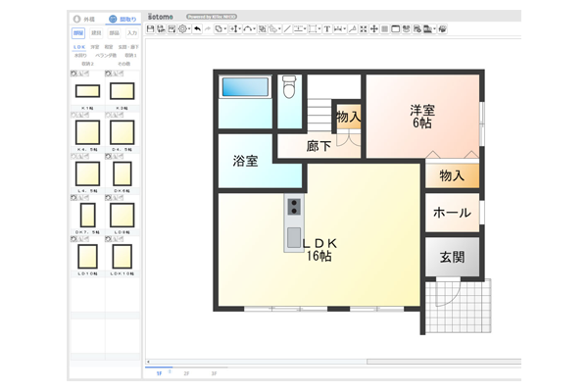Click the fit-to-screen arrows icon

[x=364, y=29]
